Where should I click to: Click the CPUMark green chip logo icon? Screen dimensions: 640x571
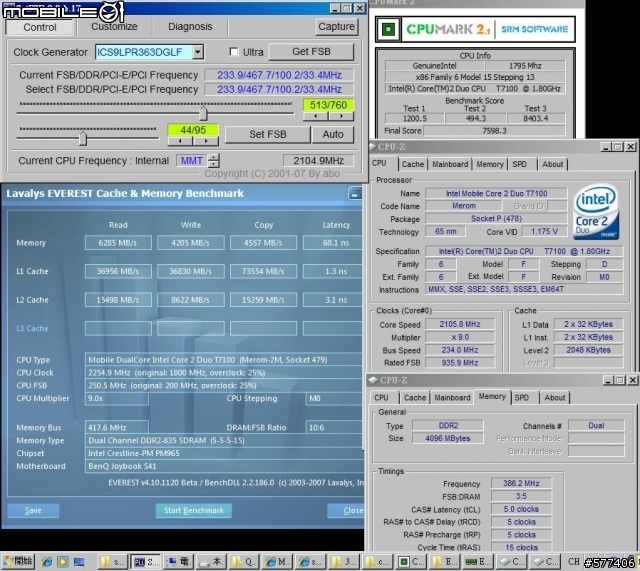pyautogui.click(x=388, y=29)
